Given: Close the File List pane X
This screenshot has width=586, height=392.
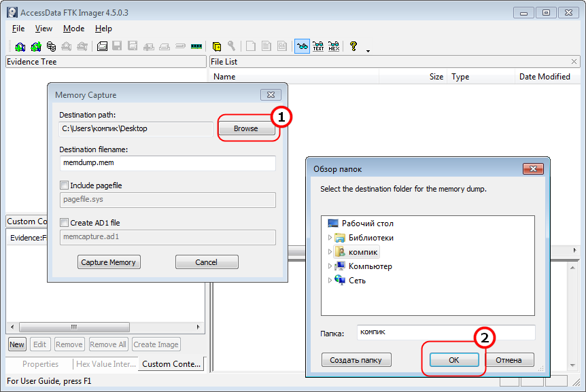Looking at the screenshot, I should (574, 62).
